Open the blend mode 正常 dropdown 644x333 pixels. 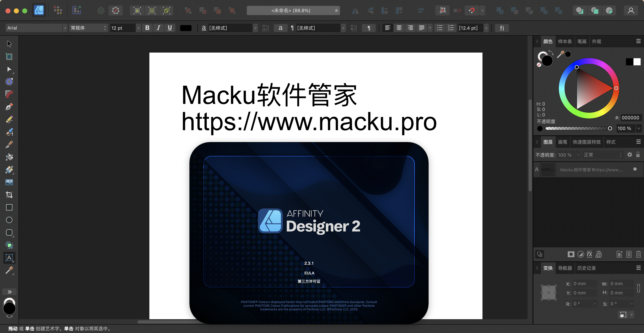pos(603,155)
